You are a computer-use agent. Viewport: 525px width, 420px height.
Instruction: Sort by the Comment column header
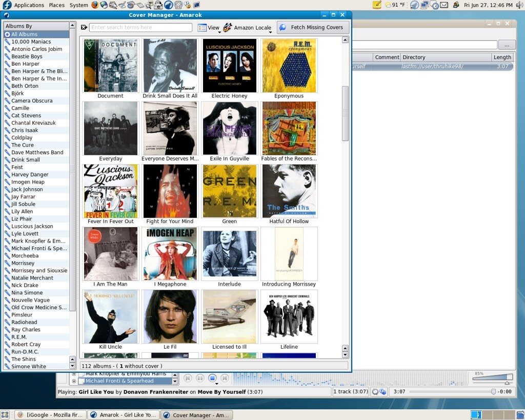click(387, 57)
